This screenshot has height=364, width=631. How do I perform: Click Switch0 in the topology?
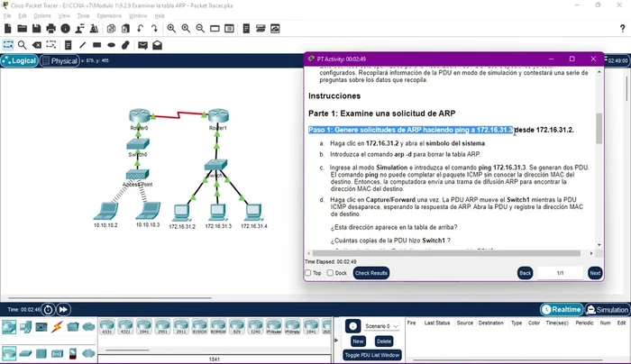click(138, 144)
